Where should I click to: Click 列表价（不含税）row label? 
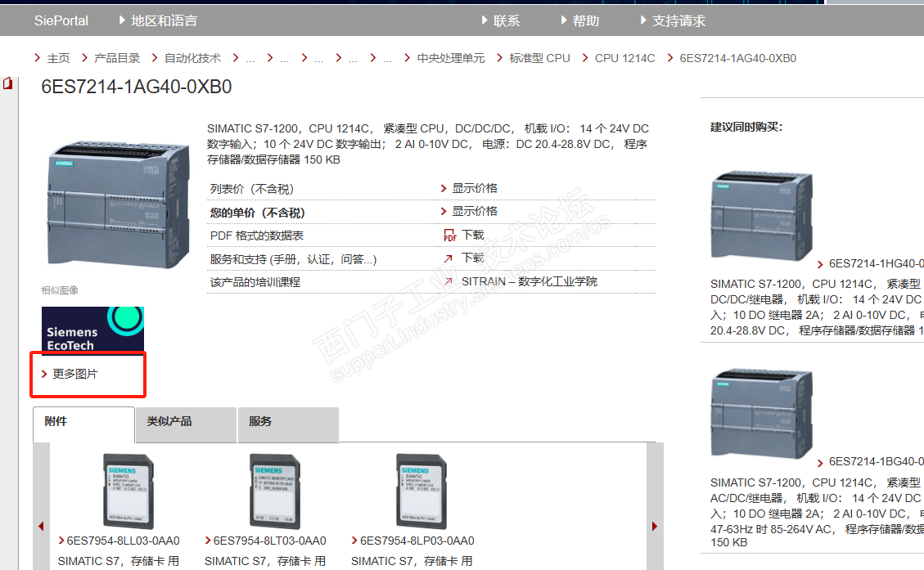coord(251,189)
